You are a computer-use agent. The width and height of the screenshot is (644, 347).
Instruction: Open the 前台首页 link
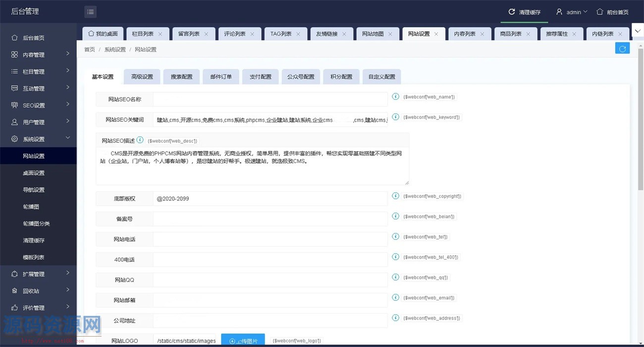[x=613, y=12]
